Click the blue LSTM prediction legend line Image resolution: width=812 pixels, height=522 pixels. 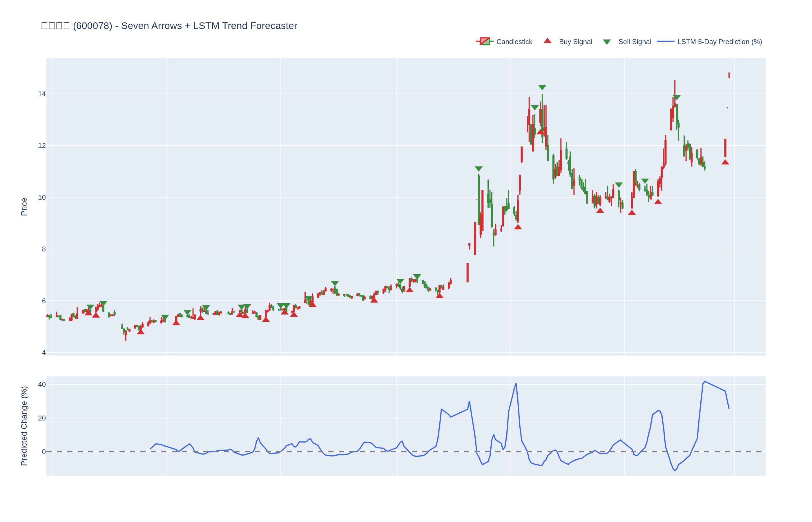tap(666, 41)
